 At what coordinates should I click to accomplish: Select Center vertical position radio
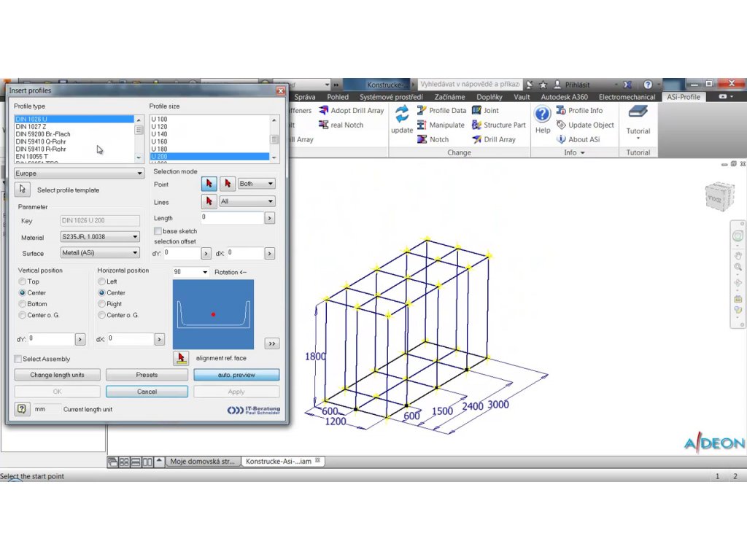click(x=23, y=293)
